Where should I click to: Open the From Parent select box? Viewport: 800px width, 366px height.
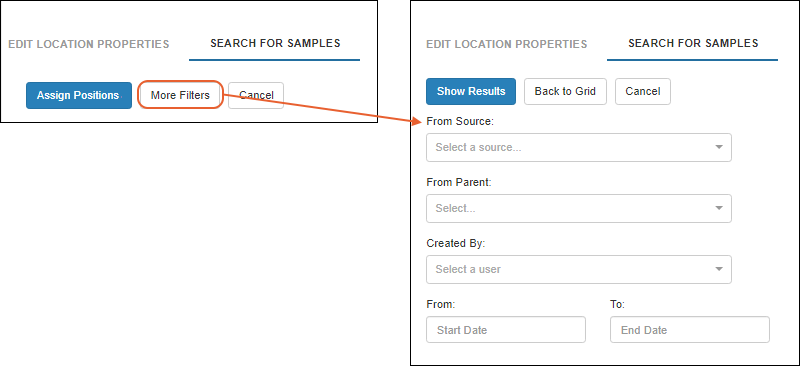[579, 208]
